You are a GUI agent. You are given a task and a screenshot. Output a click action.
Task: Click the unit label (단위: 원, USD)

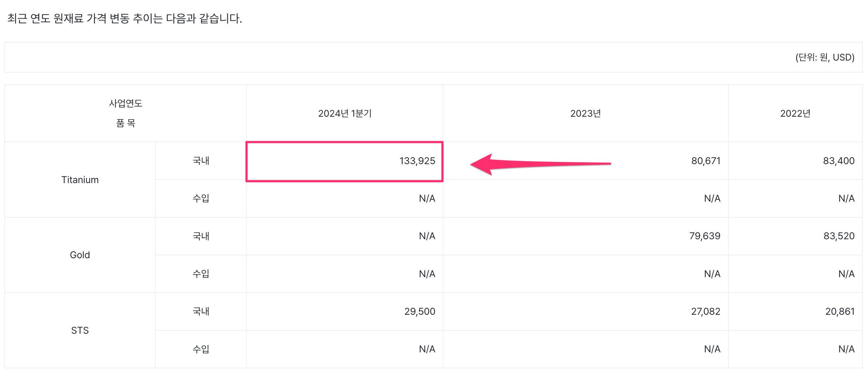(825, 57)
